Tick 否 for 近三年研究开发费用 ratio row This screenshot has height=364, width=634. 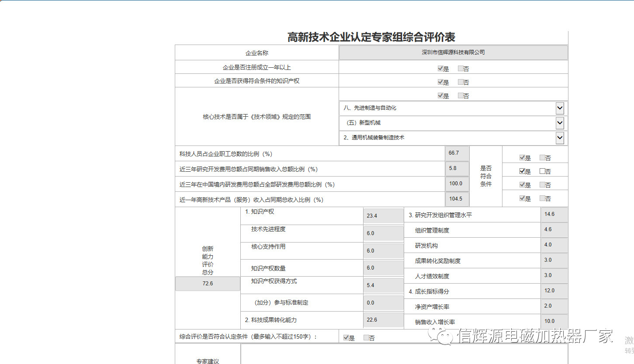542,171
